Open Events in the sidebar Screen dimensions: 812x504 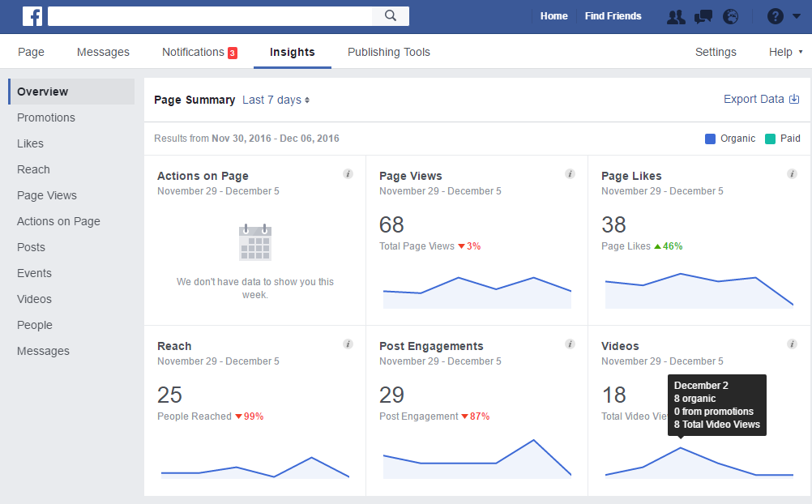pos(34,273)
